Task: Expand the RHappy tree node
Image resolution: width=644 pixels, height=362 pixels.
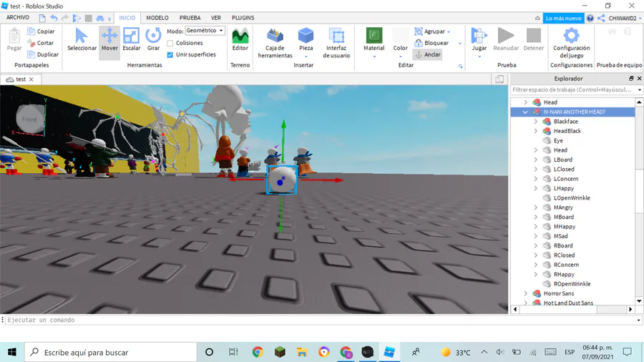Action: 535,274
